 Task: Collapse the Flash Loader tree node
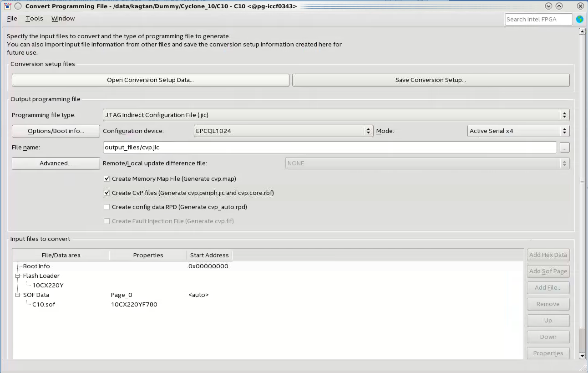click(18, 276)
